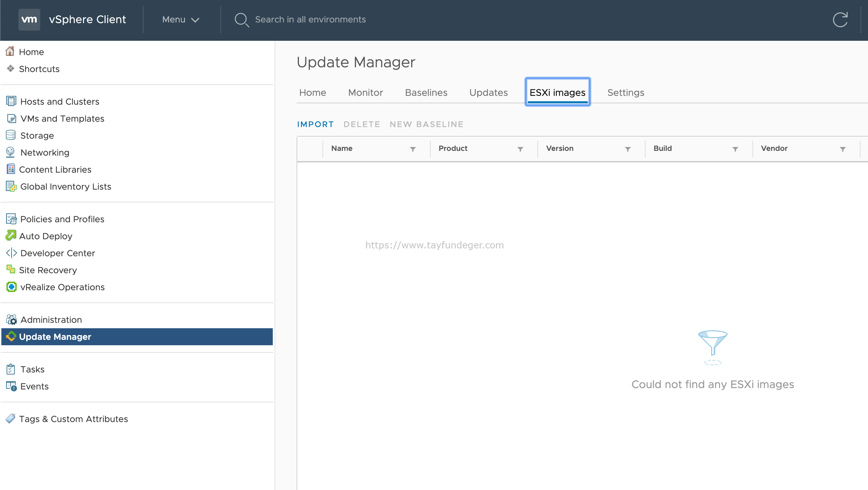Image resolution: width=868 pixels, height=490 pixels.
Task: Click the vSphere Client title
Action: 87,20
